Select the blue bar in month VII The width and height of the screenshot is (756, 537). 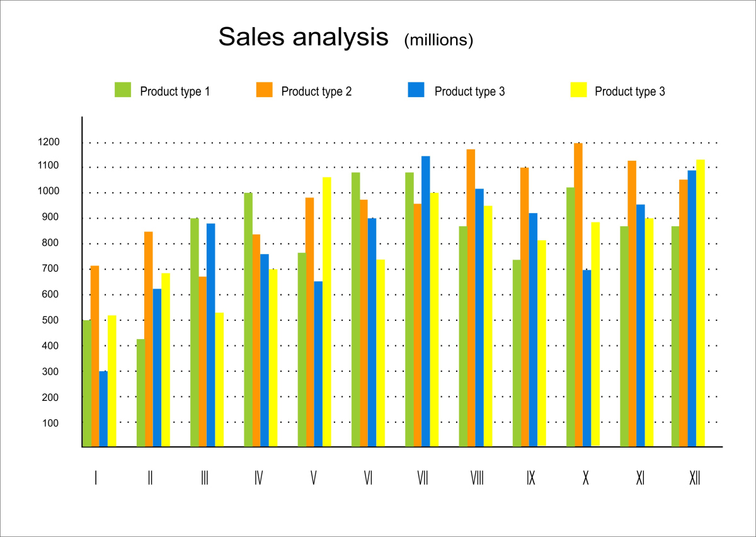pos(425,301)
